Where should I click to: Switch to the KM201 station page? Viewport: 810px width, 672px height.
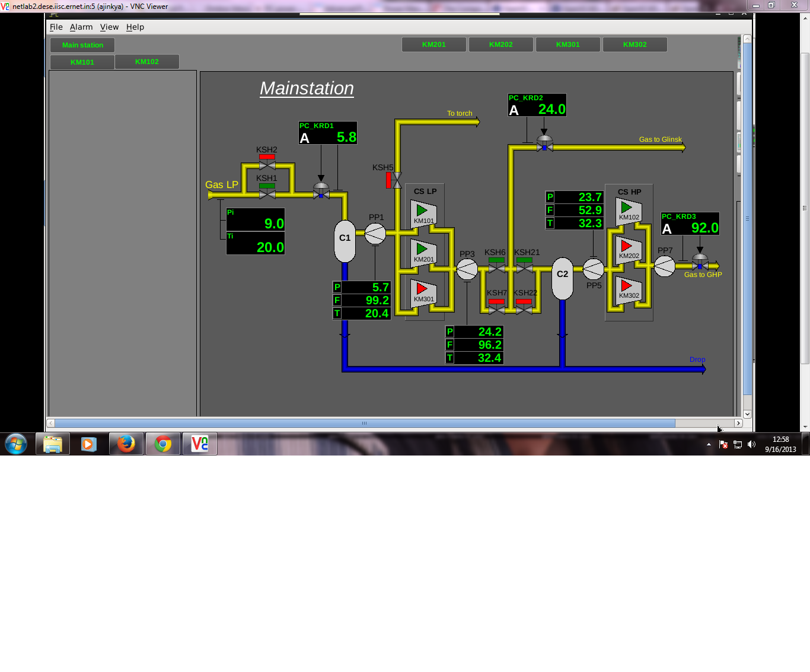pos(434,44)
